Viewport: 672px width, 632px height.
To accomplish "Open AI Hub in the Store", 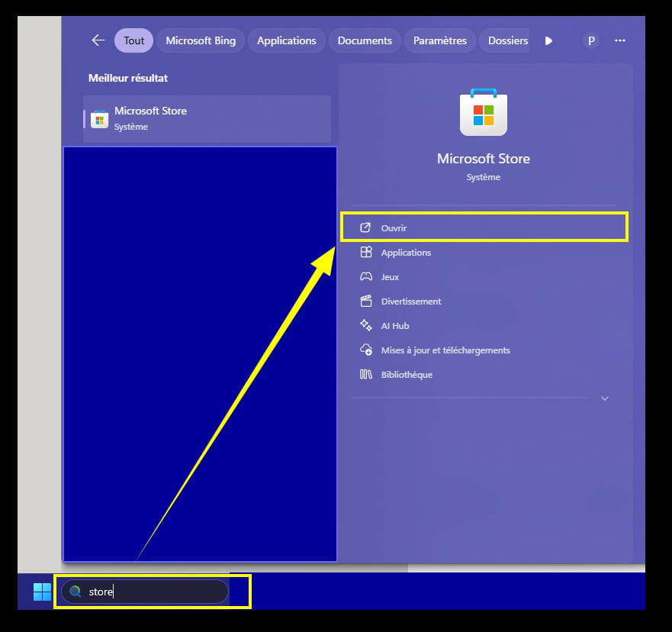I will [484, 326].
